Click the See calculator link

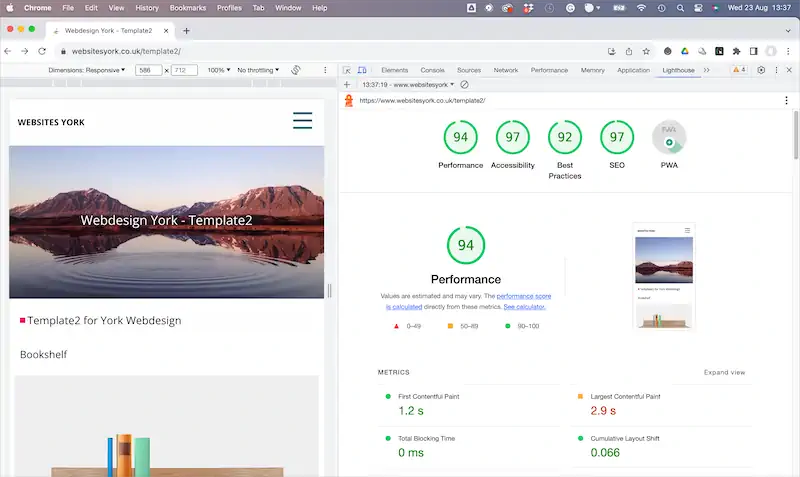pos(524,307)
